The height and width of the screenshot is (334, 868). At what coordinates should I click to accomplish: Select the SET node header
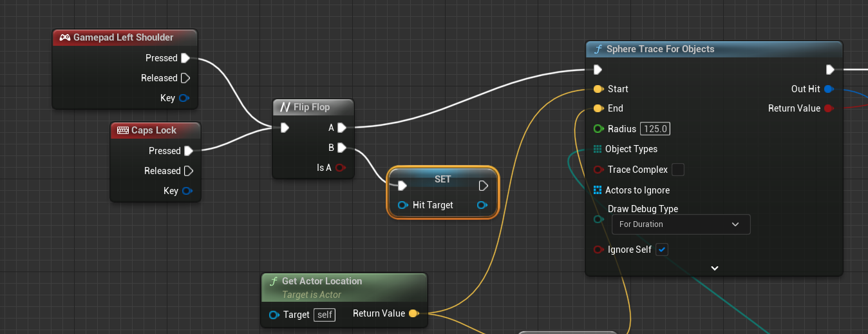point(443,179)
